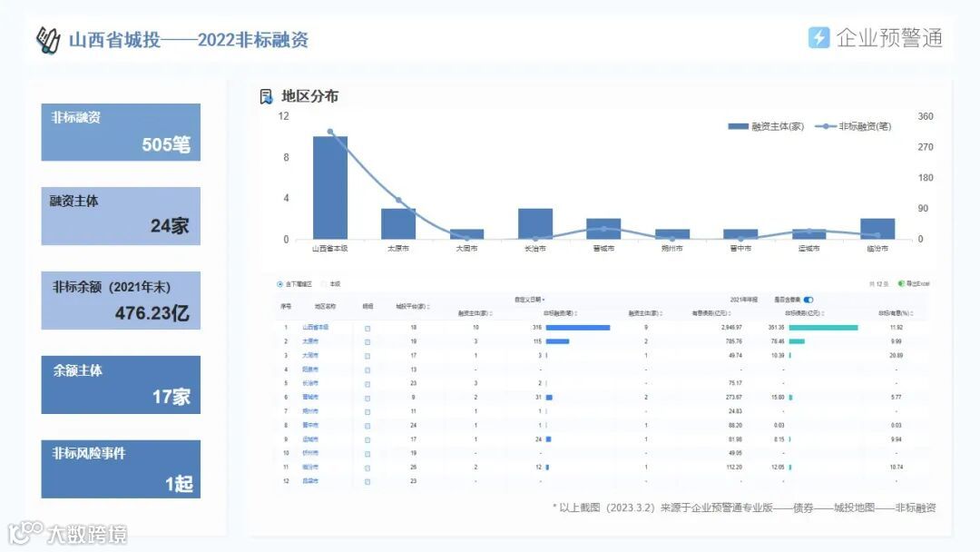Click the 共 12 条 record count
This screenshot has width=980, height=552.
click(878, 284)
